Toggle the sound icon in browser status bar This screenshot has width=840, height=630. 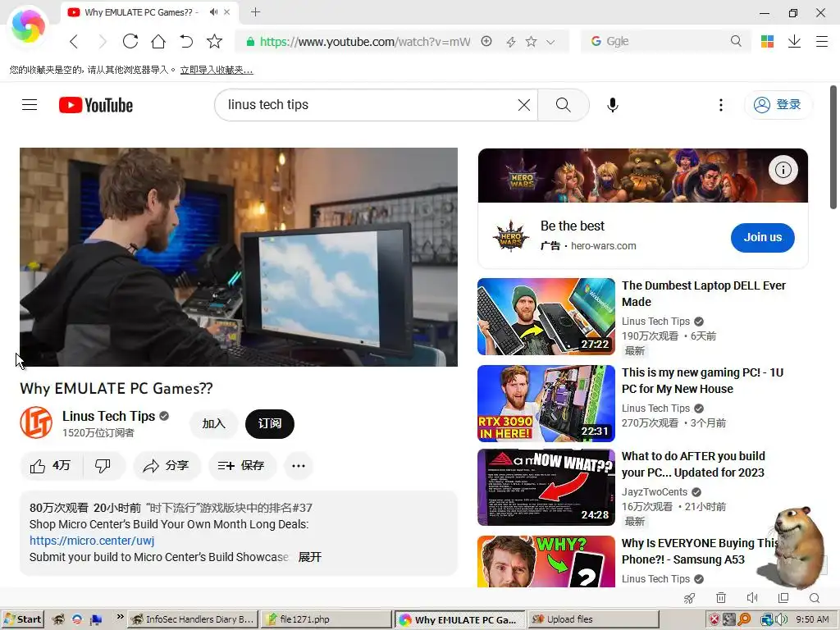(752, 598)
